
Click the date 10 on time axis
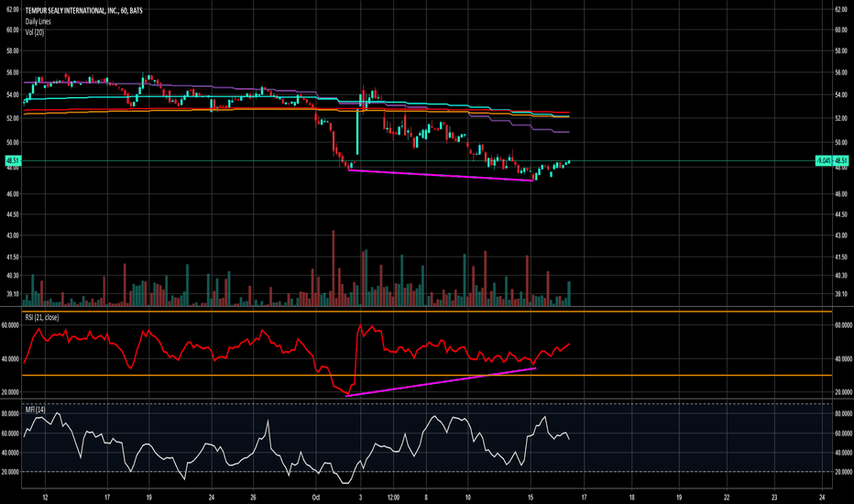click(468, 497)
